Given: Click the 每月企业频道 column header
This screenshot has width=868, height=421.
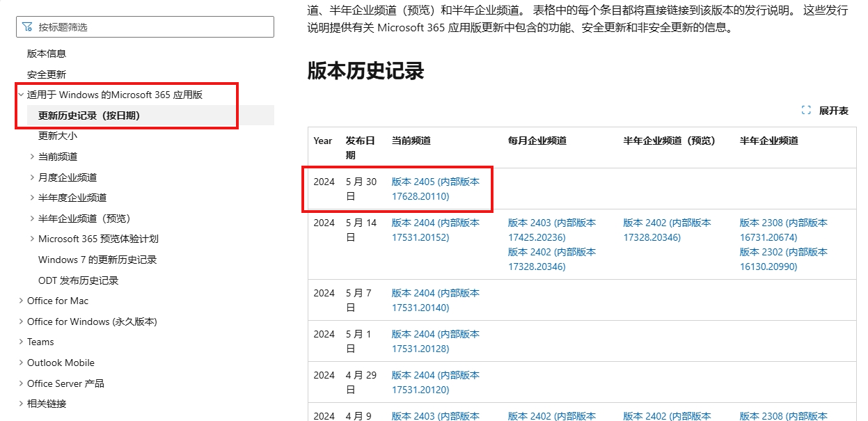Looking at the screenshot, I should point(537,141).
